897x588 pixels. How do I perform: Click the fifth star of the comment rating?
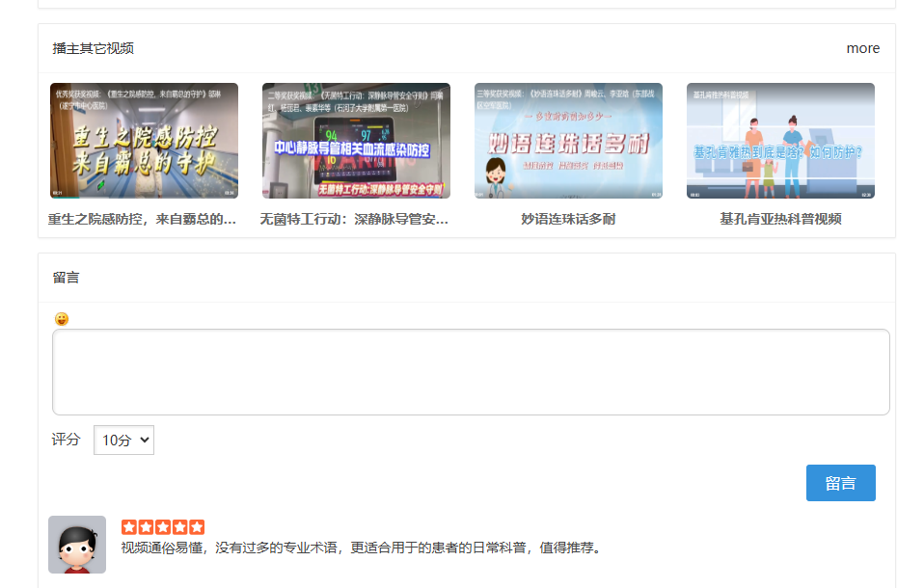[196, 527]
